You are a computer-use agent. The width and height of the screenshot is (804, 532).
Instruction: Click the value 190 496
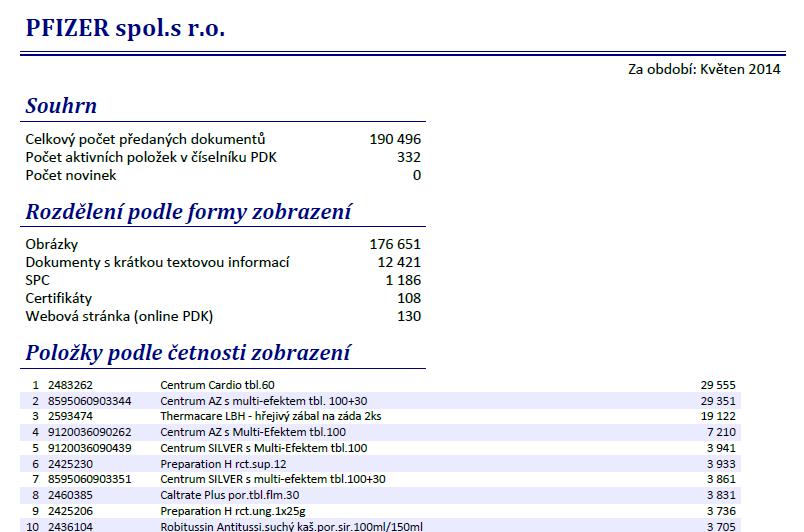[395, 139]
